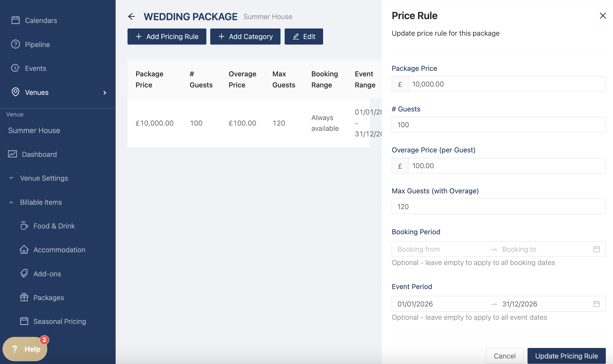The width and height of the screenshot is (613, 364).
Task: Open Food & Drink menu item
Action: coord(54,226)
